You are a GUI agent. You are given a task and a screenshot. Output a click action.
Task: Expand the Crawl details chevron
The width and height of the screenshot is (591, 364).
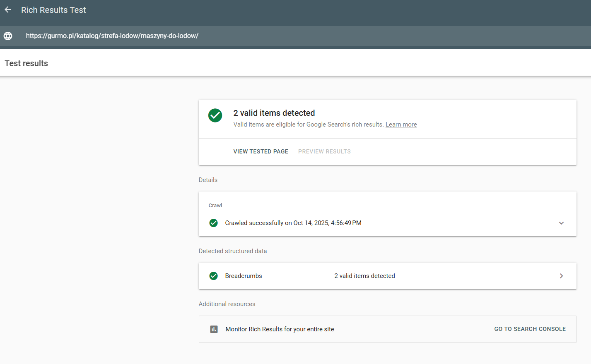pyautogui.click(x=561, y=223)
